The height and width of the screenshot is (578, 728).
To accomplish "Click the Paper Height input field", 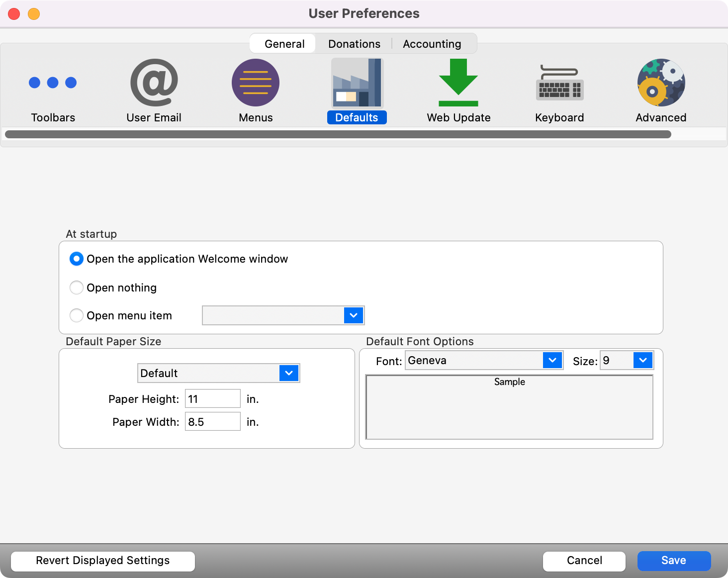I will [213, 399].
